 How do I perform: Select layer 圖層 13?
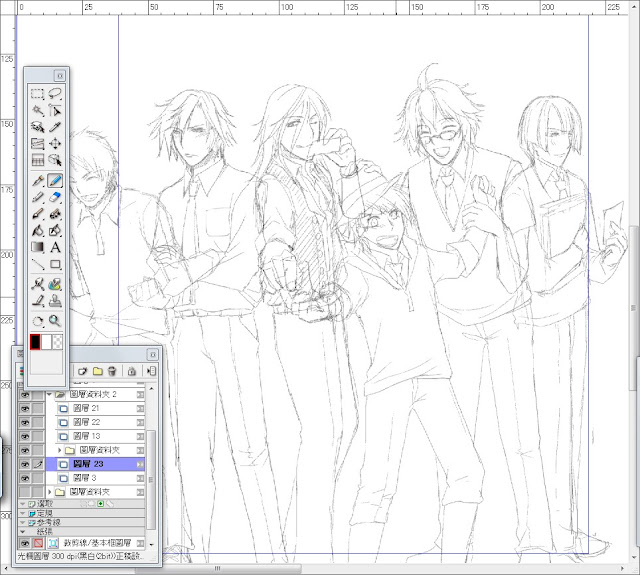pyautogui.click(x=96, y=436)
